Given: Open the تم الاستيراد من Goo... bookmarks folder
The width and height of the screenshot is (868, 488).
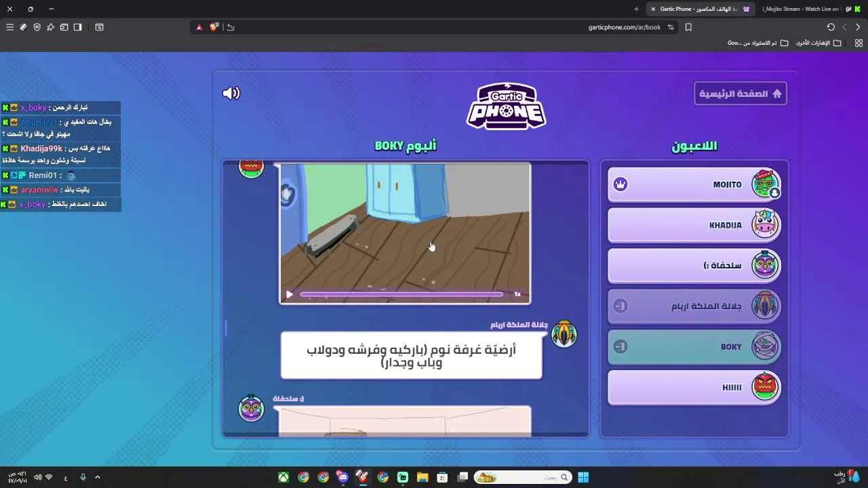Looking at the screenshot, I should 757,43.
